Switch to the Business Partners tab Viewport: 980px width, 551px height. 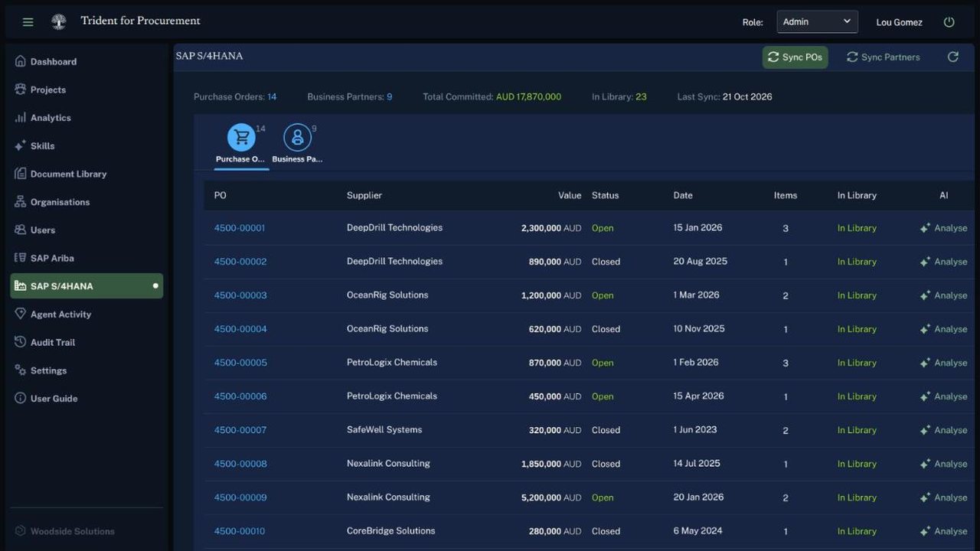(x=297, y=144)
